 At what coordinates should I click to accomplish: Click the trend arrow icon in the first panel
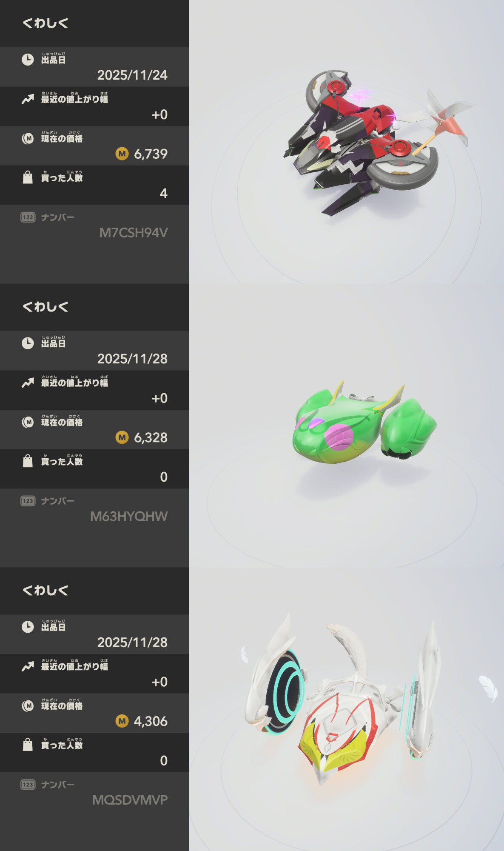pos(28,100)
